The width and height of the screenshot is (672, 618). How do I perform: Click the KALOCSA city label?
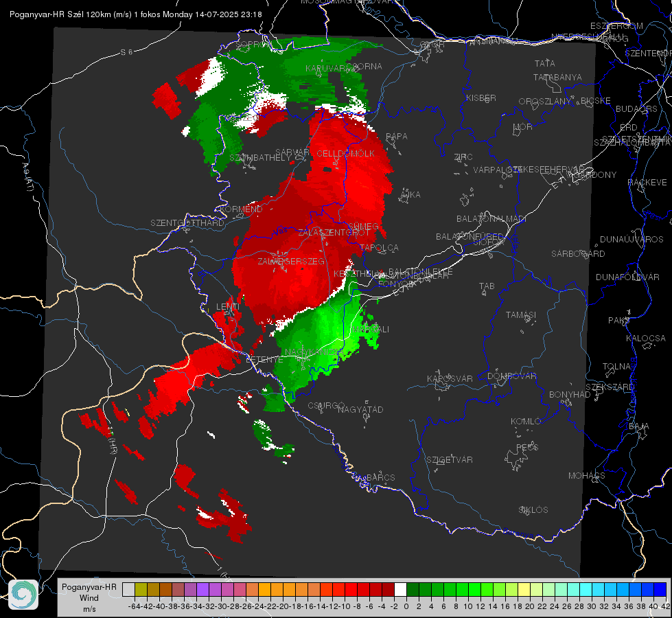pos(645,339)
